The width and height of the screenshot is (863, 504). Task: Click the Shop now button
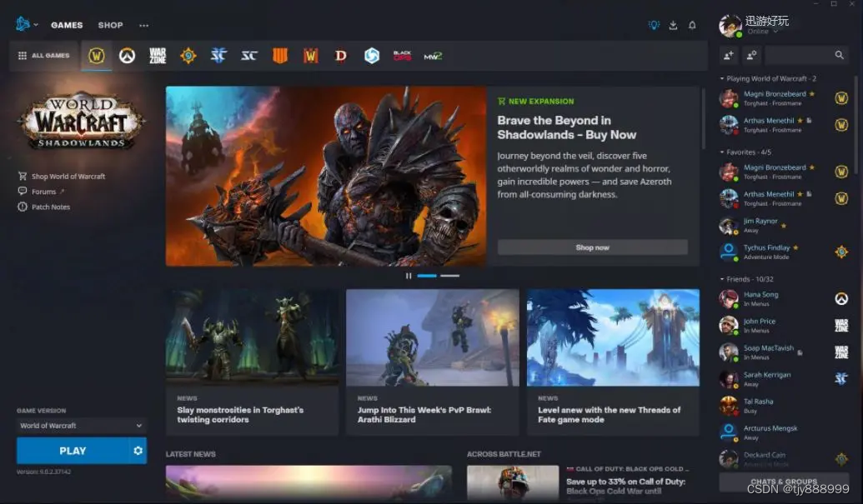click(592, 247)
